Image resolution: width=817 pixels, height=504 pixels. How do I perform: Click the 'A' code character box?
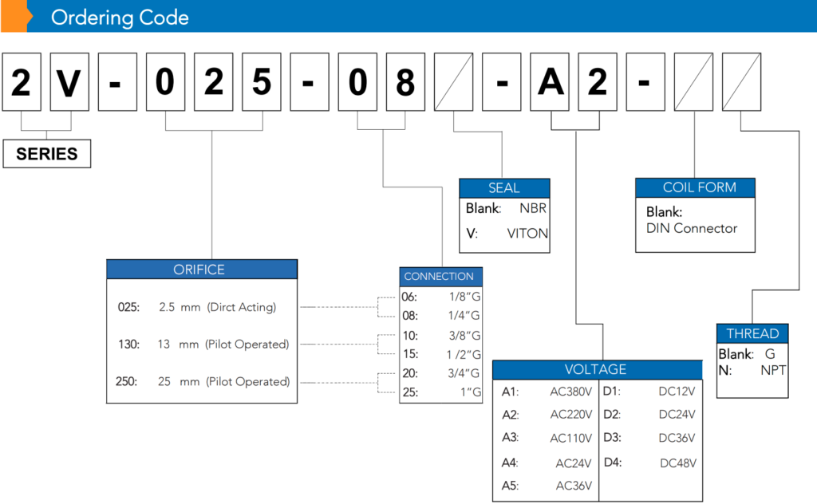550,84
